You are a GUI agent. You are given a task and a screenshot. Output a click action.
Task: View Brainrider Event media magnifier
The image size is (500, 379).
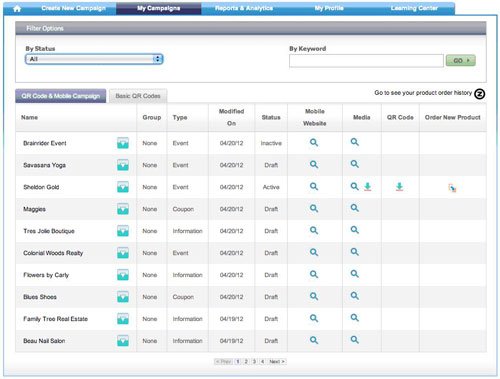355,142
